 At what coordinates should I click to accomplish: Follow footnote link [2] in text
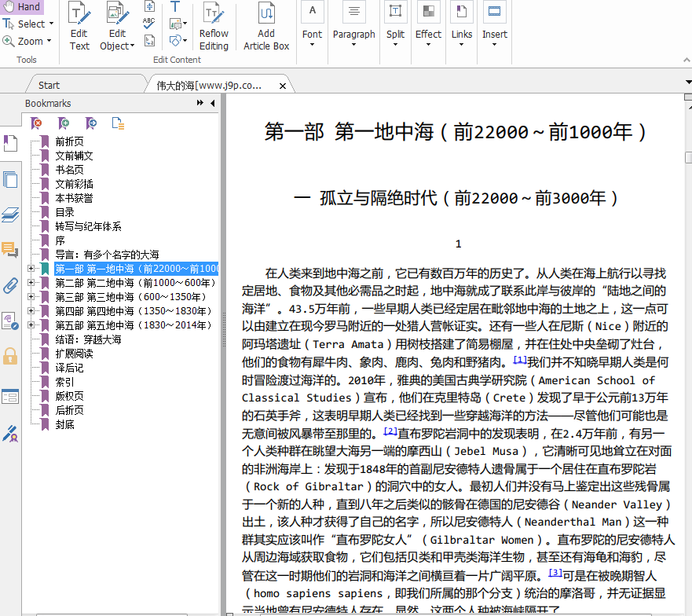click(390, 431)
